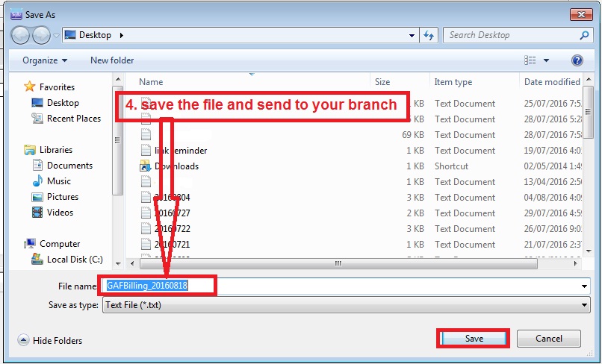The image size is (602, 364).
Task: Expand the Organize menu
Action: tap(45, 60)
